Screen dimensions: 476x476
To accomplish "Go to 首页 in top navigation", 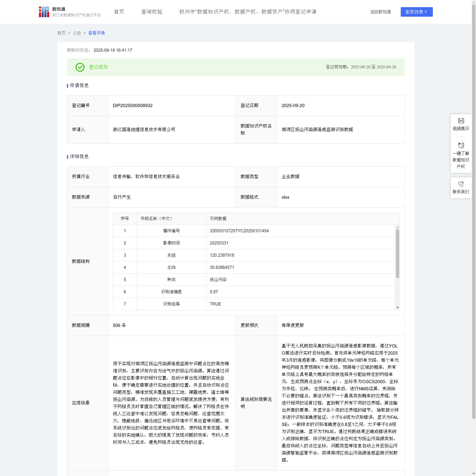I will (119, 12).
